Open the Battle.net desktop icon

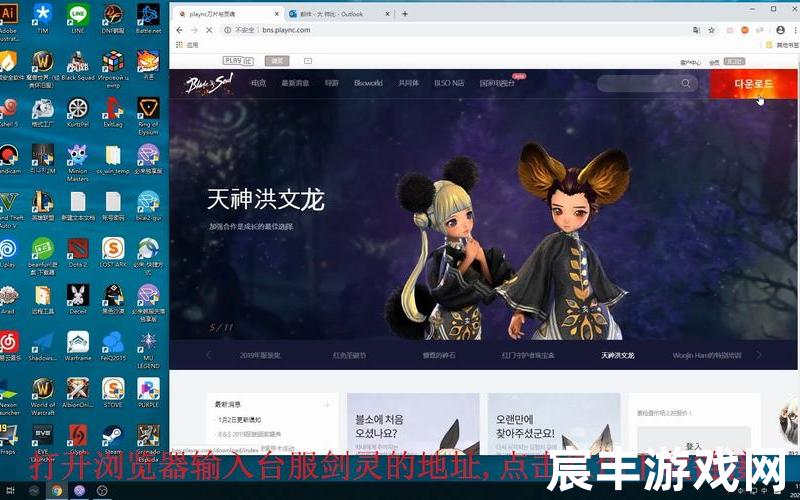point(148,17)
